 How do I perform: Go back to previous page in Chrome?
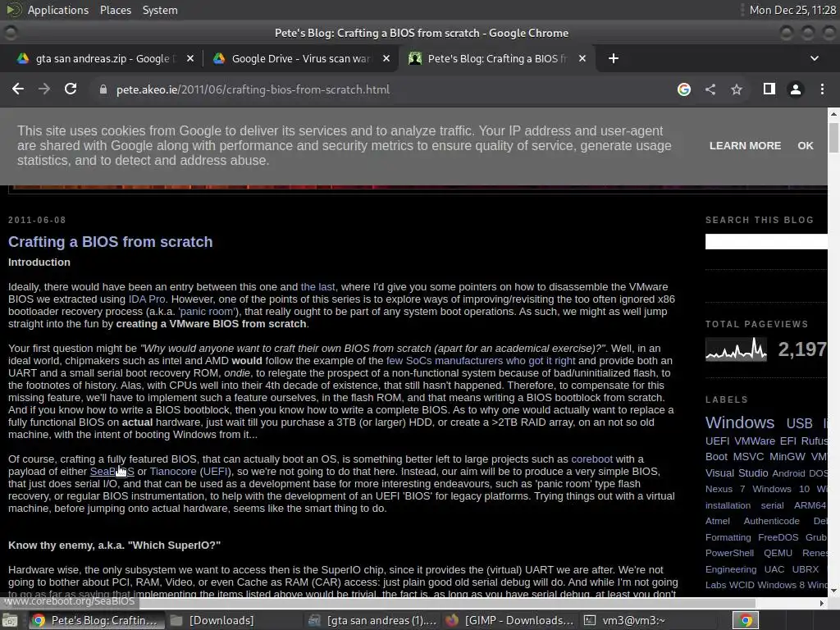pyautogui.click(x=18, y=89)
